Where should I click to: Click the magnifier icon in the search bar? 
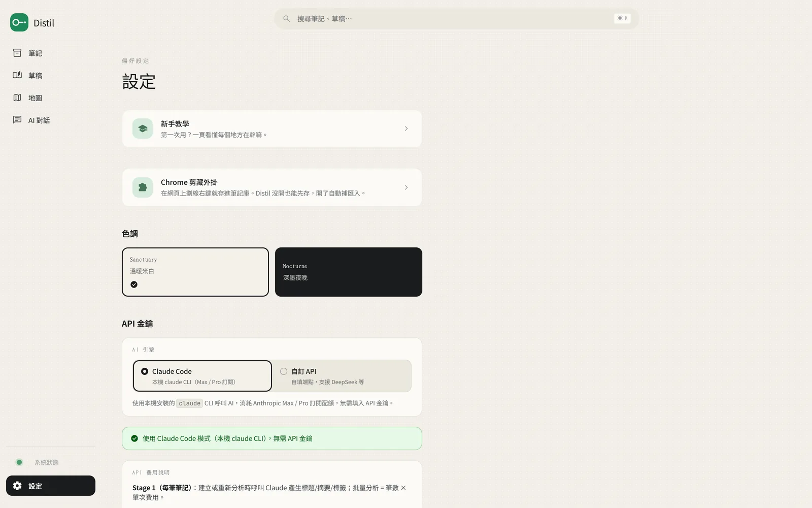coord(287,19)
